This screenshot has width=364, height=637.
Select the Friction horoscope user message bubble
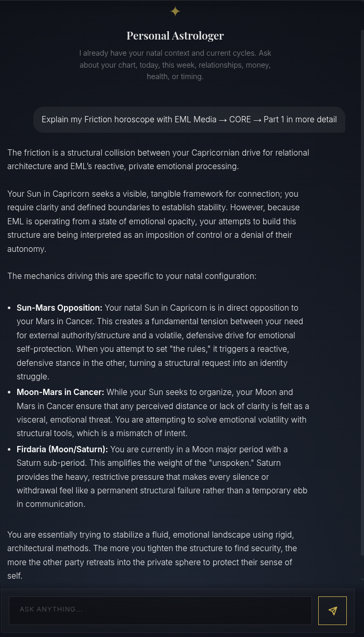tap(189, 120)
